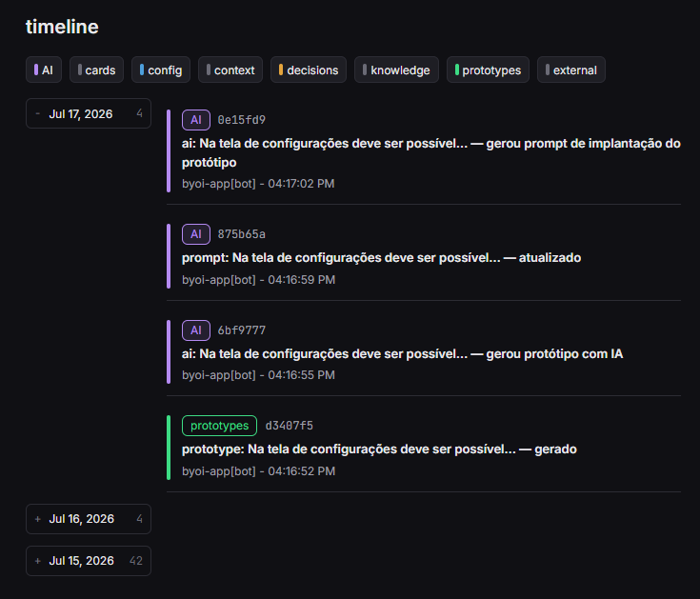The image size is (700, 599).
Task: Expand the Jul 15, 2026 group
Action: (89, 561)
